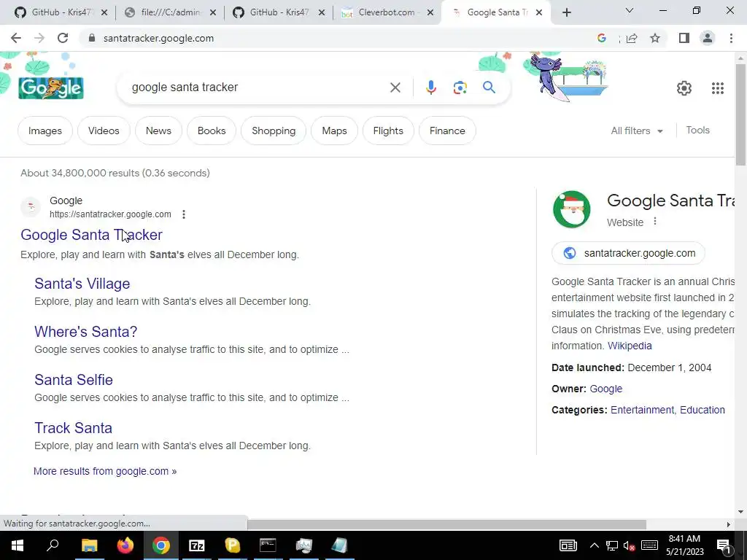
Task: Open the Education category link
Action: click(x=703, y=410)
